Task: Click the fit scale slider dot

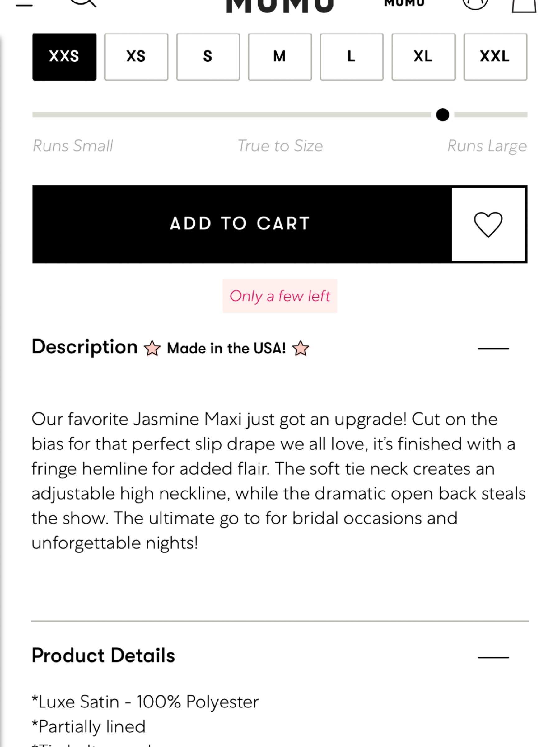Action: 442,115
